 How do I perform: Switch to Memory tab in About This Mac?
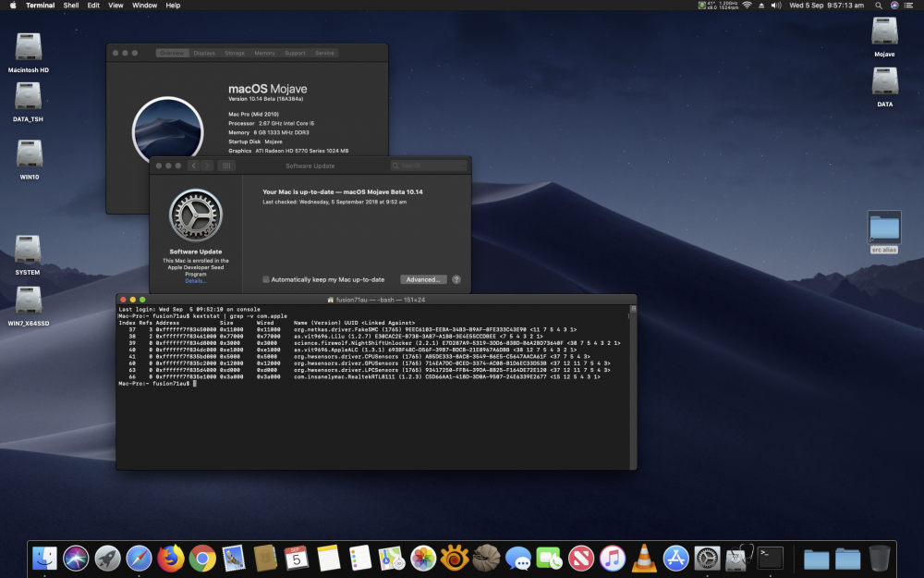click(264, 53)
